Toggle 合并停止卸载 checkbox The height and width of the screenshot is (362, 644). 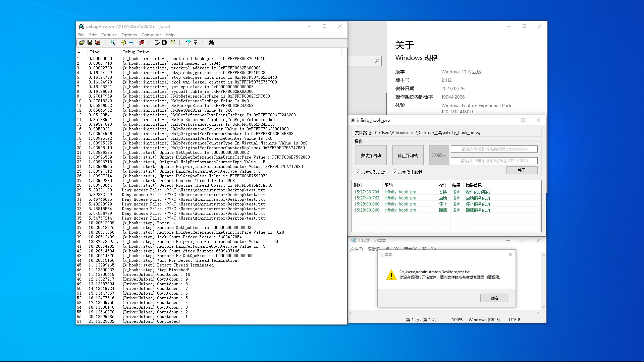click(x=395, y=172)
